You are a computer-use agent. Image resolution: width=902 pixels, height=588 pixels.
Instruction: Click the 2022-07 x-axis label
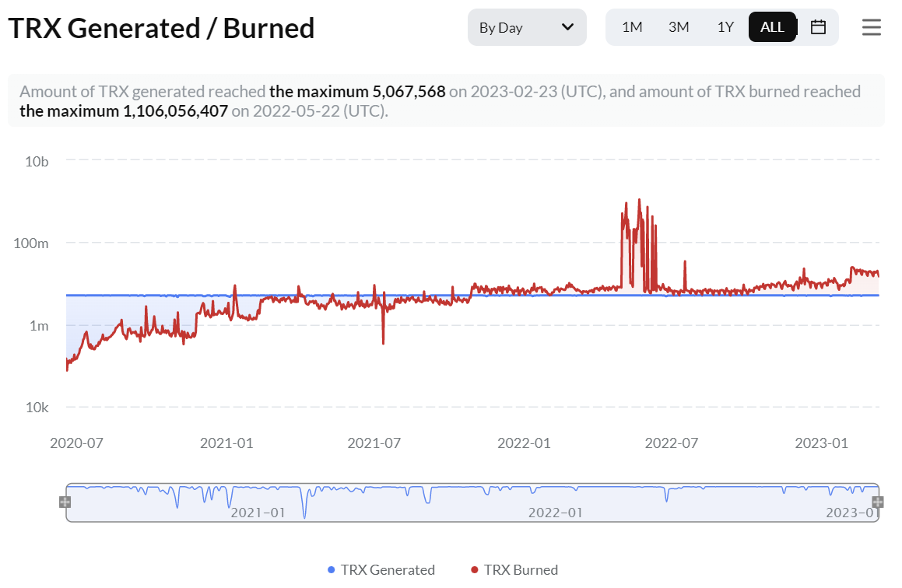click(x=672, y=443)
